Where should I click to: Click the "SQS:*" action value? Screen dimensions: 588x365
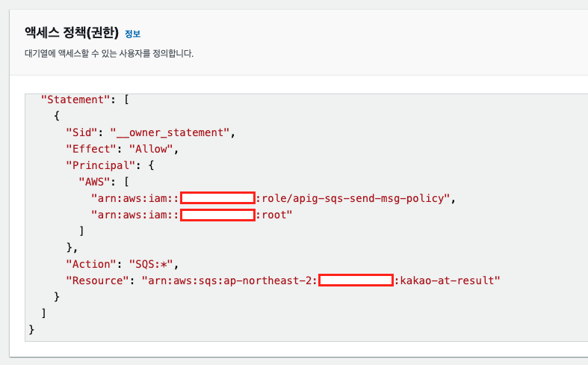tap(153, 264)
